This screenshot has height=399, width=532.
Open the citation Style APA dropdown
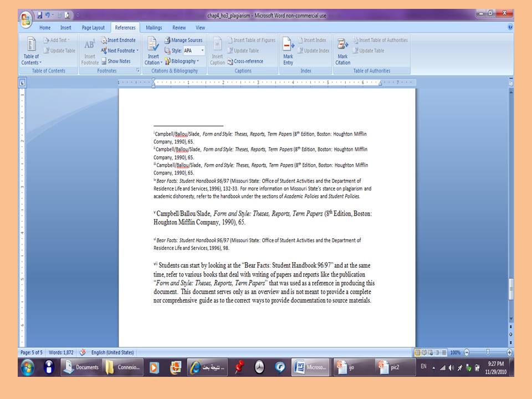pyautogui.click(x=194, y=51)
